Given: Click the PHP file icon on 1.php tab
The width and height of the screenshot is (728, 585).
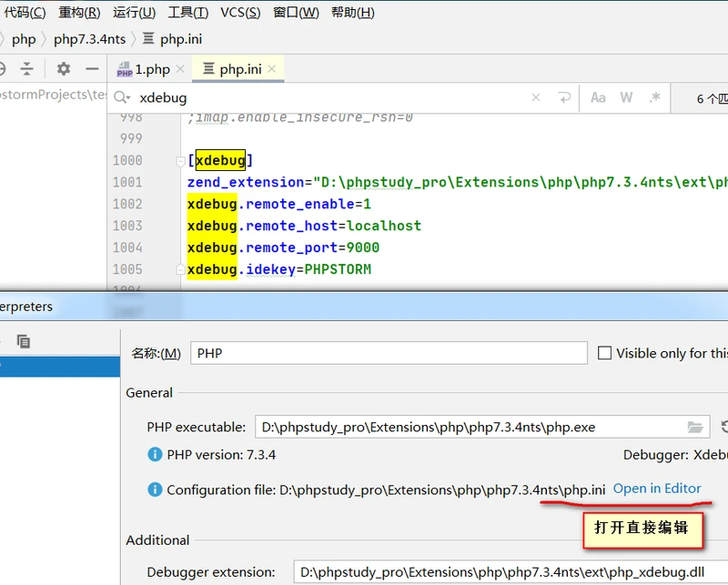Looking at the screenshot, I should 125,69.
